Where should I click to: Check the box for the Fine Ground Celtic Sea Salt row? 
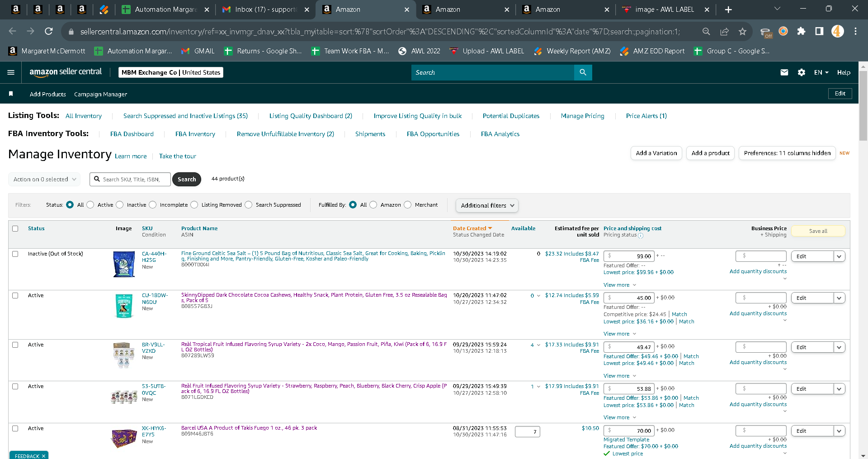pos(15,254)
